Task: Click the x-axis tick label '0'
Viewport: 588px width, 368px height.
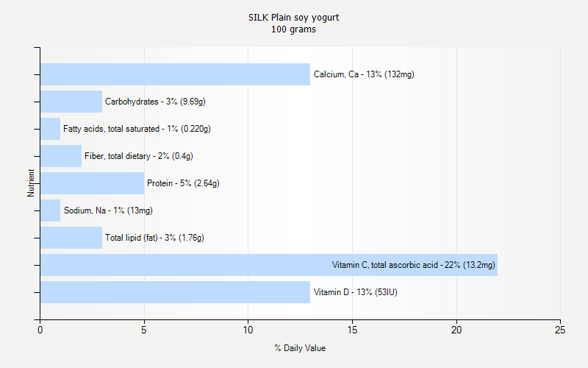Action: click(x=40, y=330)
